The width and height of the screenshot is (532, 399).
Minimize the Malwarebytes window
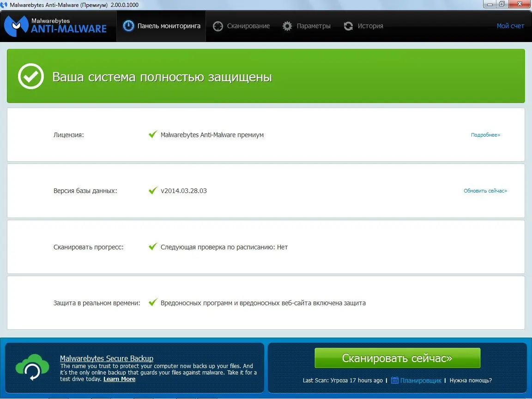point(490,5)
